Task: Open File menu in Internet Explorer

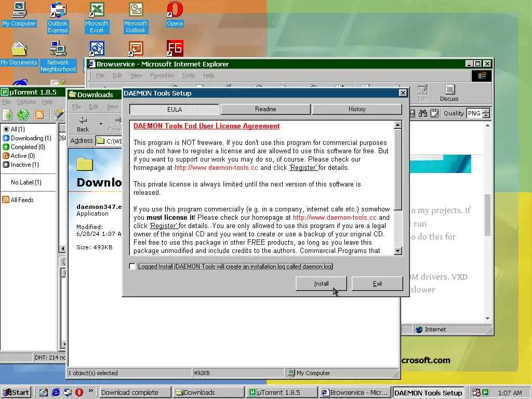Action: 100,75
